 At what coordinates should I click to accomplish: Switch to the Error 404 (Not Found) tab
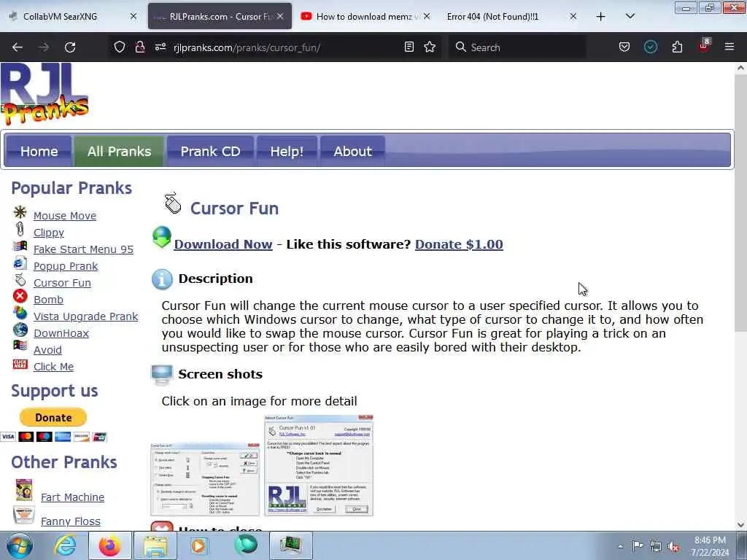click(x=511, y=16)
